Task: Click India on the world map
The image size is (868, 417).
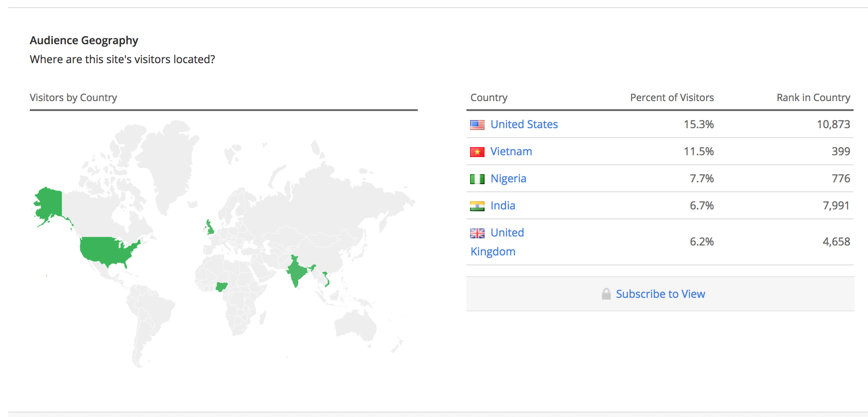Action: (295, 271)
